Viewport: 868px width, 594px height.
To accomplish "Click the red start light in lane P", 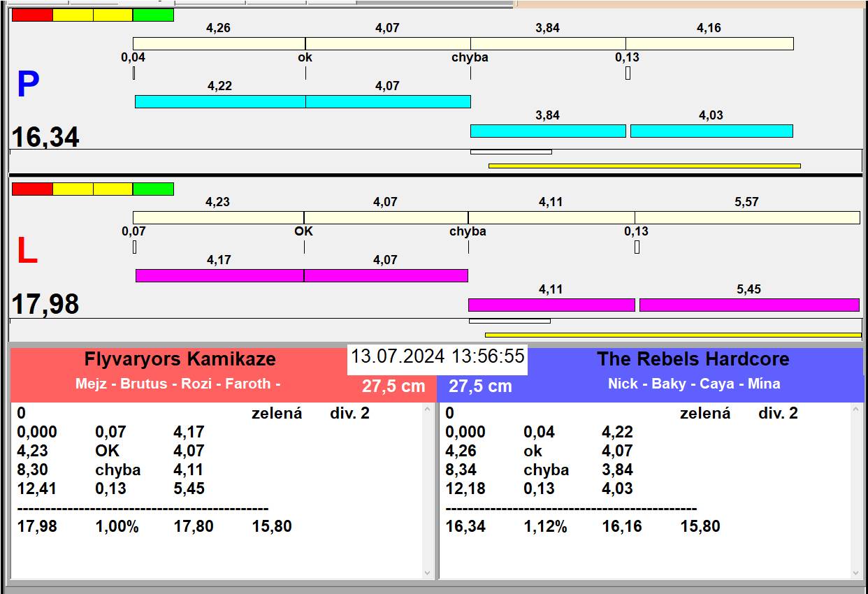I will coord(32,15).
